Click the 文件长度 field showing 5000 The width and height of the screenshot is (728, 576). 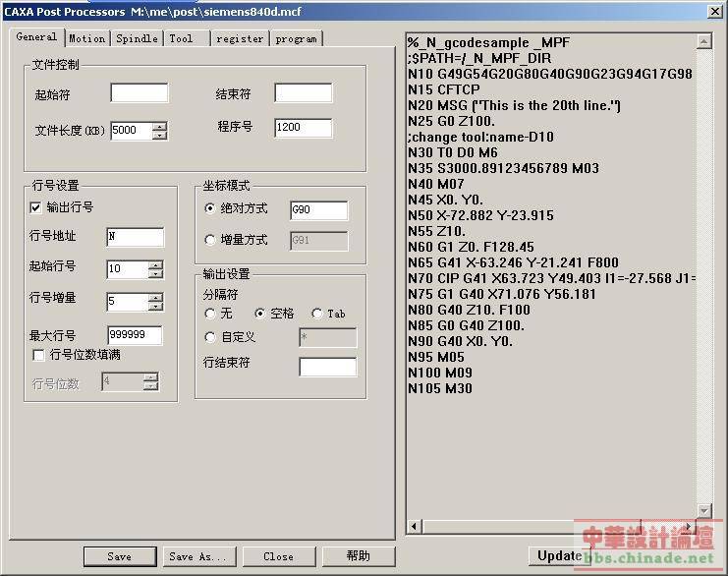(132, 131)
